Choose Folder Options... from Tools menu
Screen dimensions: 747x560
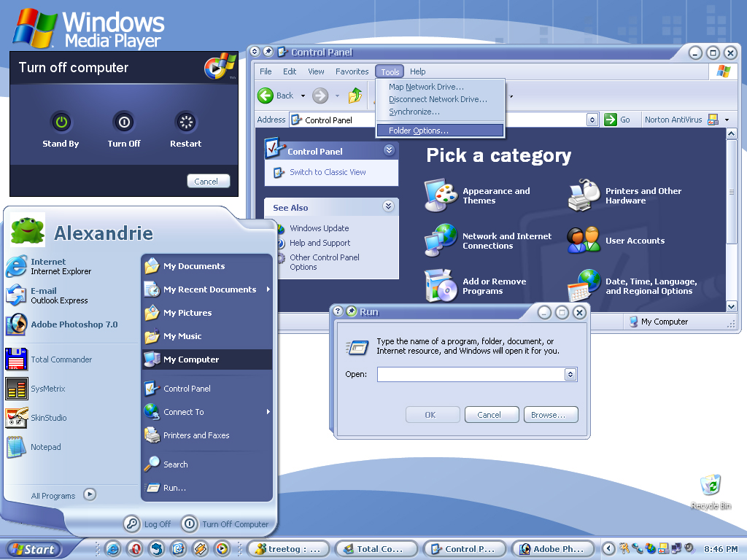coord(440,131)
